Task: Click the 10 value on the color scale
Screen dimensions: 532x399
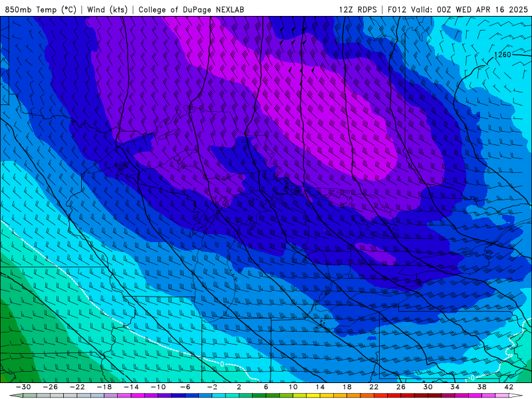Action: point(293,387)
